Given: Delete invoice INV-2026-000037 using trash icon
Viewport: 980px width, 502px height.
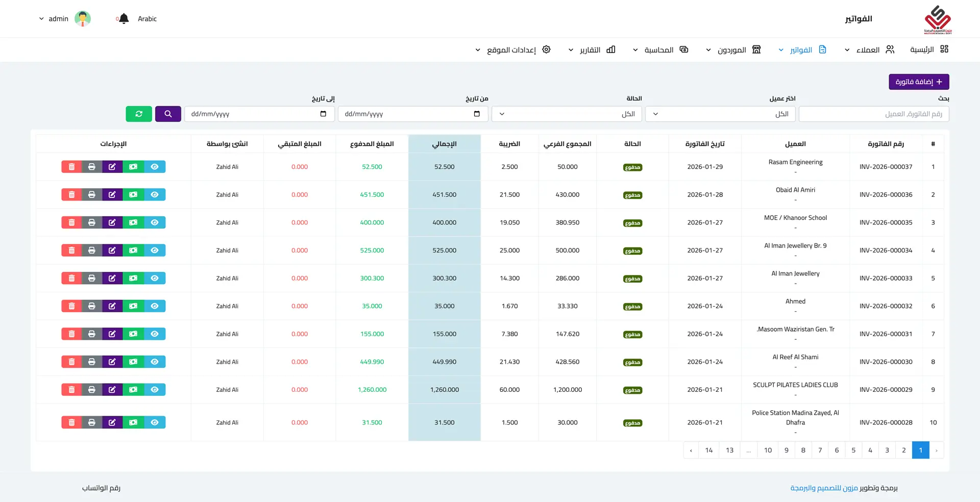Looking at the screenshot, I should 71,167.
